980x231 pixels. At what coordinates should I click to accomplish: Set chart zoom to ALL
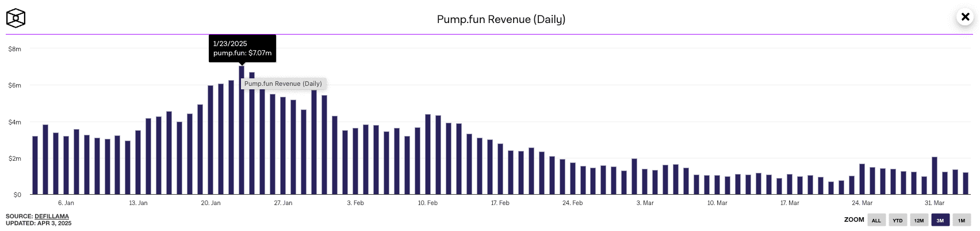(x=876, y=220)
